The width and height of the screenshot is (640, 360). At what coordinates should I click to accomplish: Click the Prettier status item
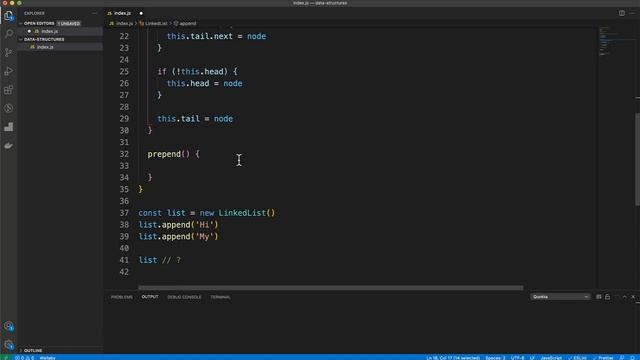[603, 358]
